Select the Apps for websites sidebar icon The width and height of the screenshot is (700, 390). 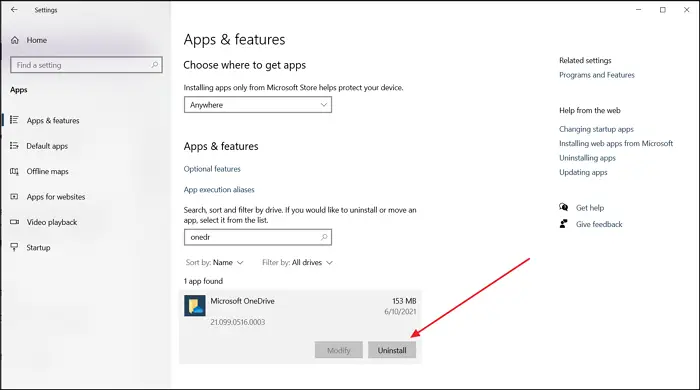[14, 196]
